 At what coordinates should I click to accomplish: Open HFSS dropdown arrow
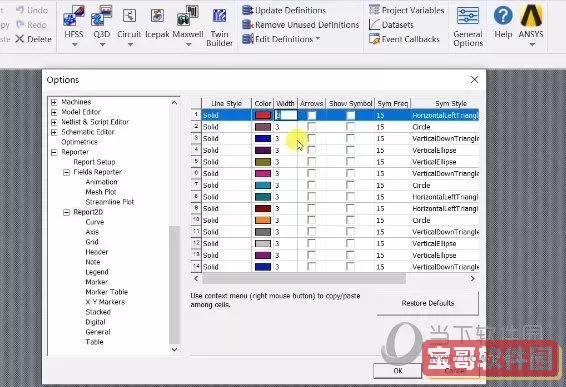[75, 45]
